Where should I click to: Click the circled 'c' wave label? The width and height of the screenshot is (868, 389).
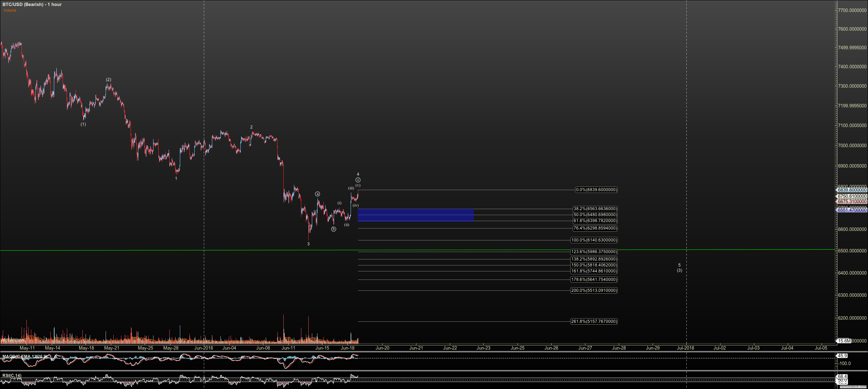tap(358, 180)
